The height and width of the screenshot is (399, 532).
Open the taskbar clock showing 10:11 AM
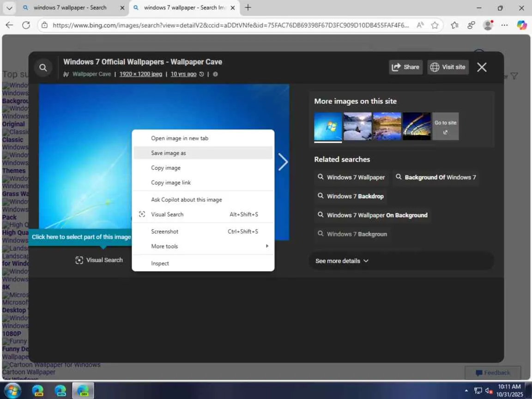(509, 391)
